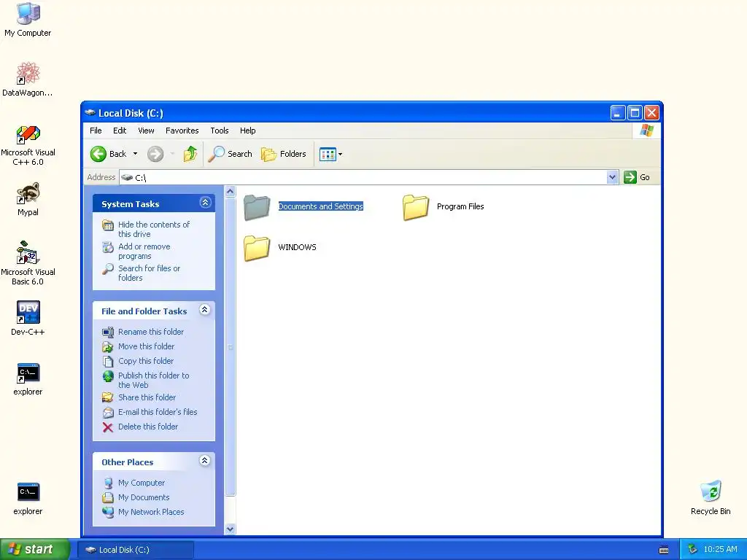Go to My Computer in Other Places

[x=142, y=483]
